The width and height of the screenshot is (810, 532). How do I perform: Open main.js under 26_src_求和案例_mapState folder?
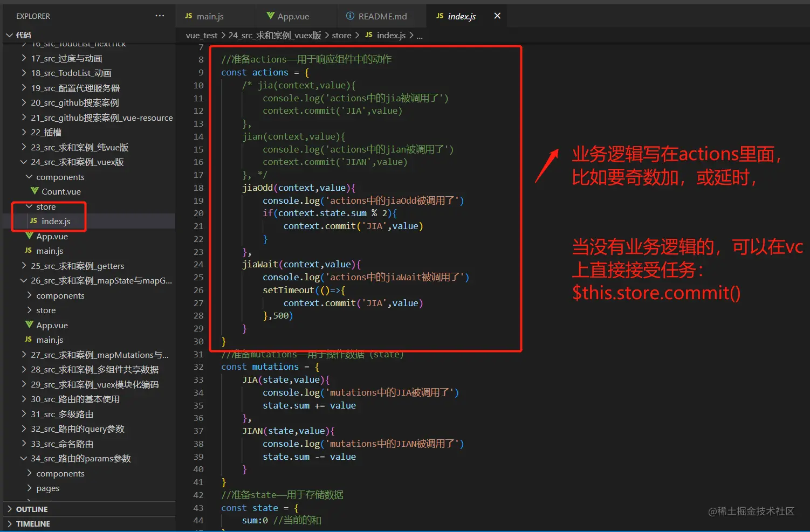[50, 340]
